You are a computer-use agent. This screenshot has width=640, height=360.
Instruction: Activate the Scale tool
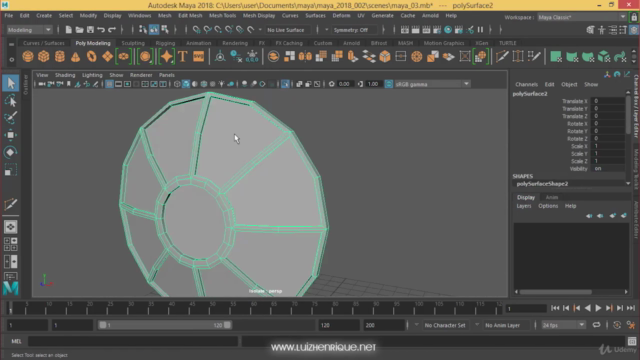pyautogui.click(x=11, y=169)
